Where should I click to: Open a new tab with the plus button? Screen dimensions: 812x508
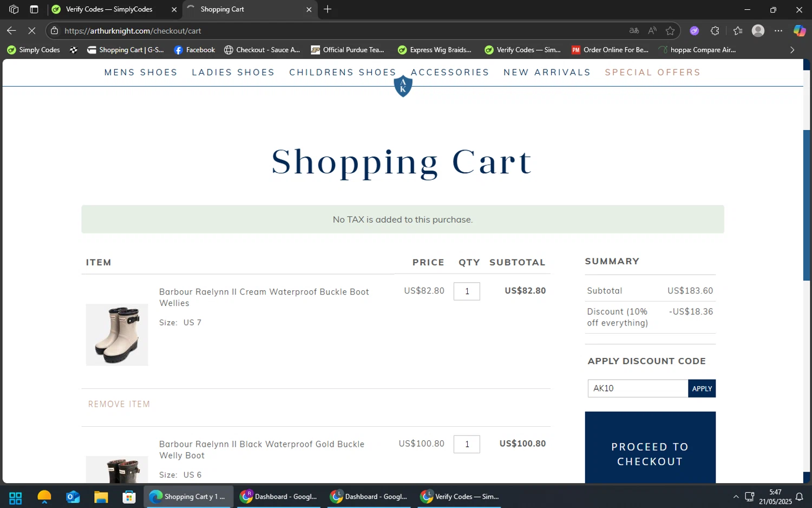[x=328, y=9]
